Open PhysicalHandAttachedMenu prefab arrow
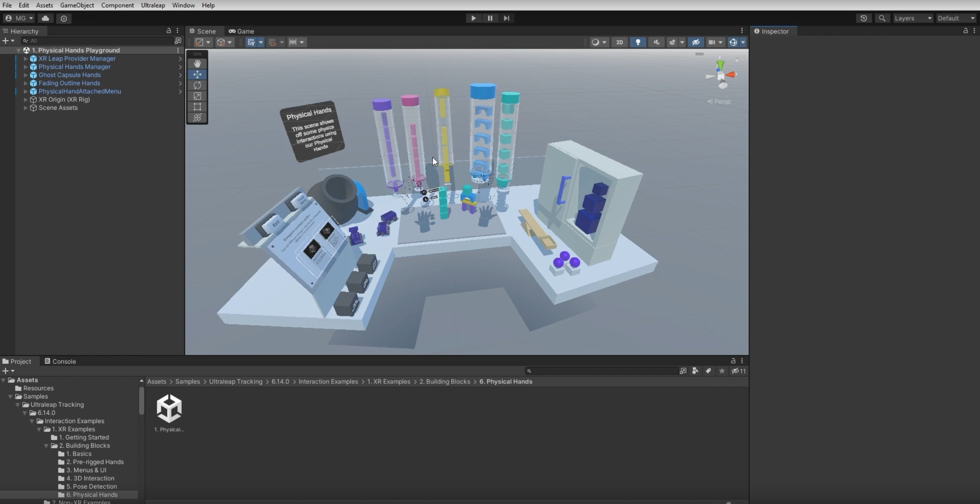The image size is (980, 504). point(180,91)
